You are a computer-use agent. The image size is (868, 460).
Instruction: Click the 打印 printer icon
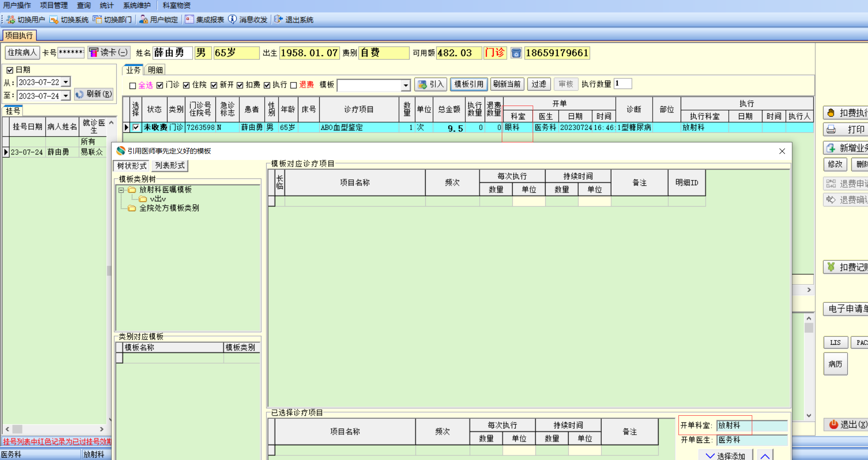point(831,130)
